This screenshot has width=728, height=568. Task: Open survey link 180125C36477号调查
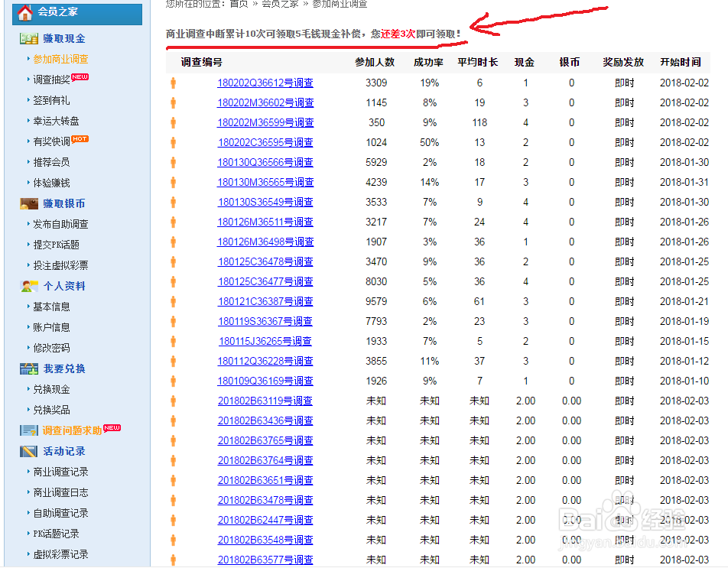[265, 281]
